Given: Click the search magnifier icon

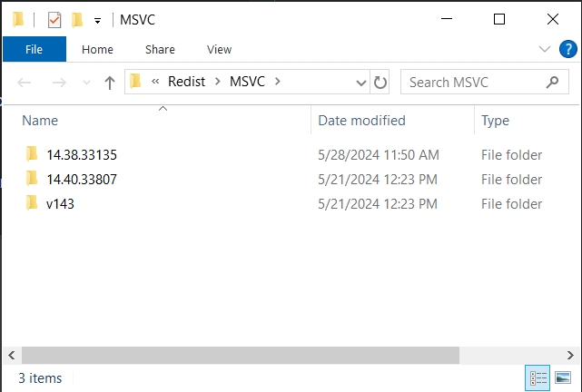Looking at the screenshot, I should point(552,83).
